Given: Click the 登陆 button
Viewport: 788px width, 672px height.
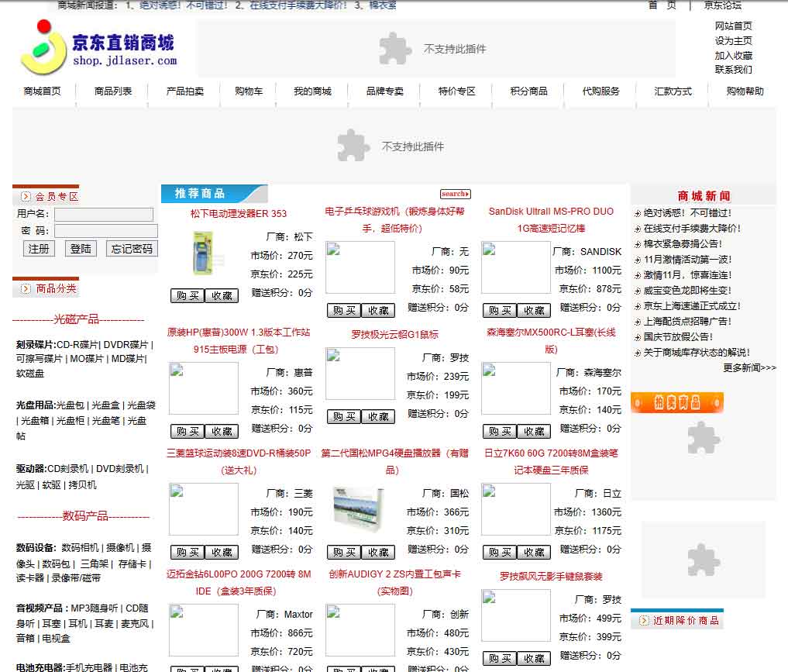Looking at the screenshot, I should (x=81, y=249).
